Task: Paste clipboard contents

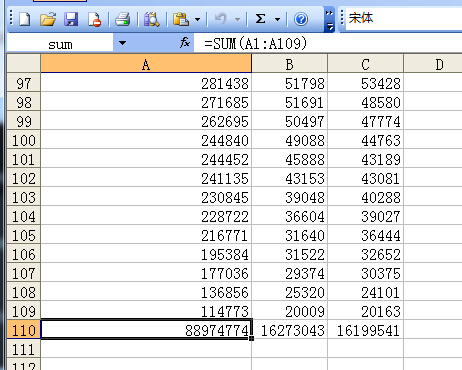Action: pyautogui.click(x=181, y=19)
